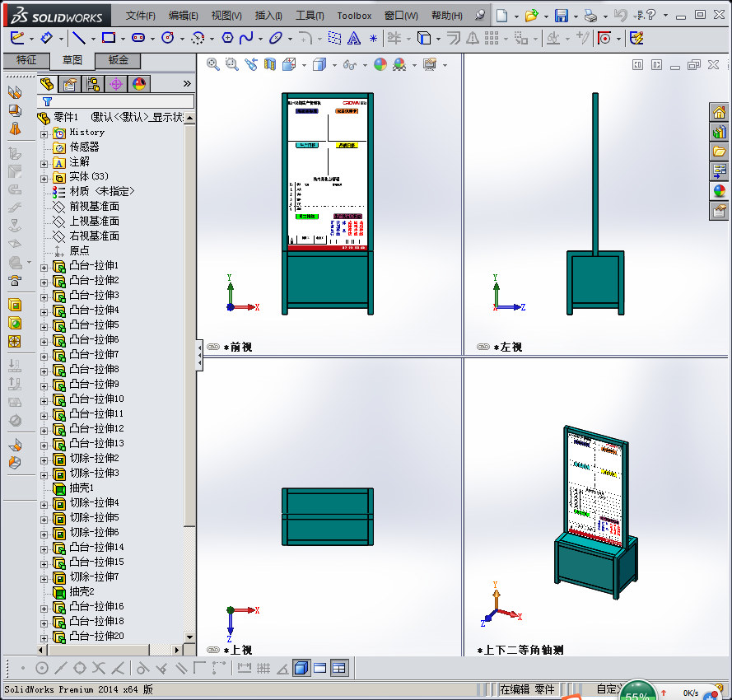
Task: Select the Ellipse sketch tool
Action: click(276, 38)
